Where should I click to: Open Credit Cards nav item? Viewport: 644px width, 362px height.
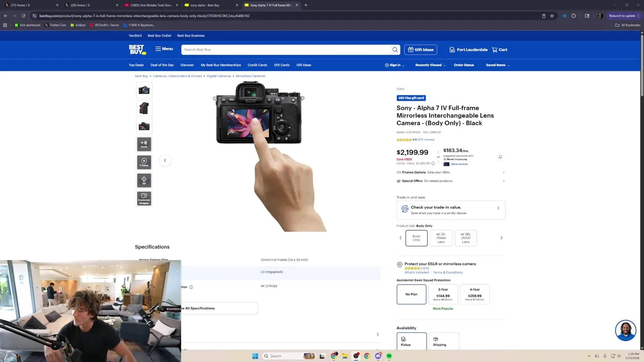257,65
